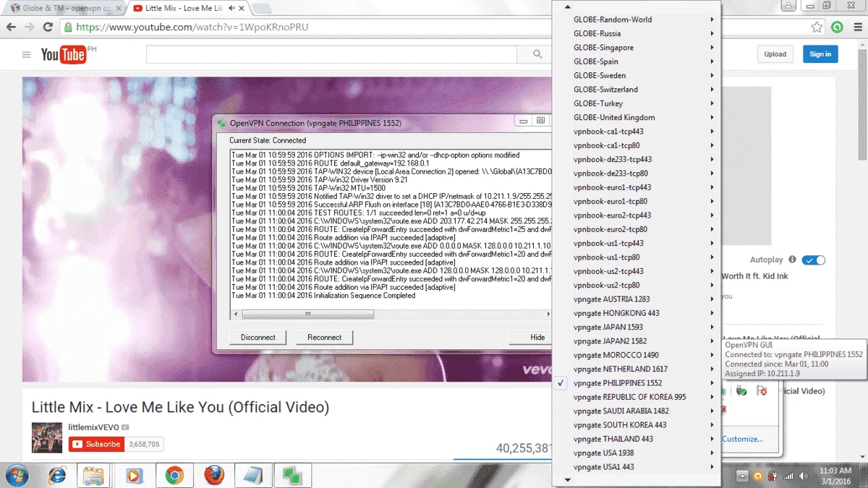Click menu scroll-down arrow at bottom
Screen dimensions: 868x488
(568, 479)
